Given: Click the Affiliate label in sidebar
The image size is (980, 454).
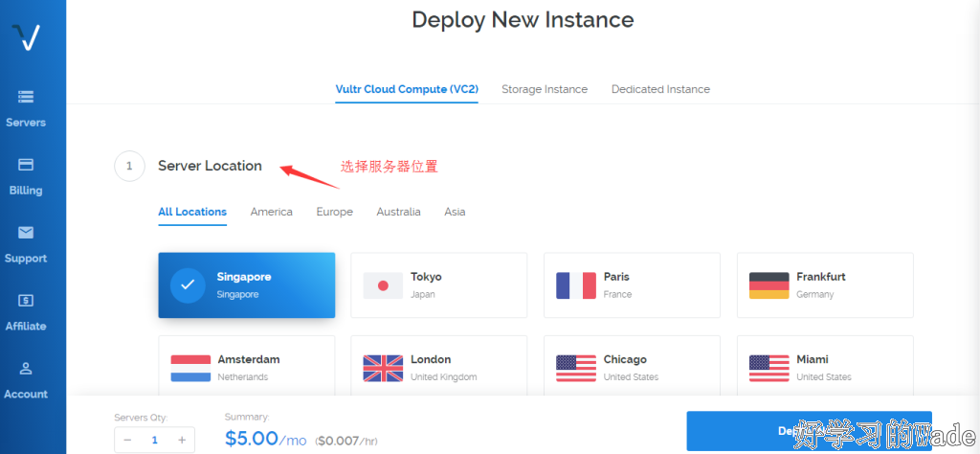Looking at the screenshot, I should click(x=26, y=327).
